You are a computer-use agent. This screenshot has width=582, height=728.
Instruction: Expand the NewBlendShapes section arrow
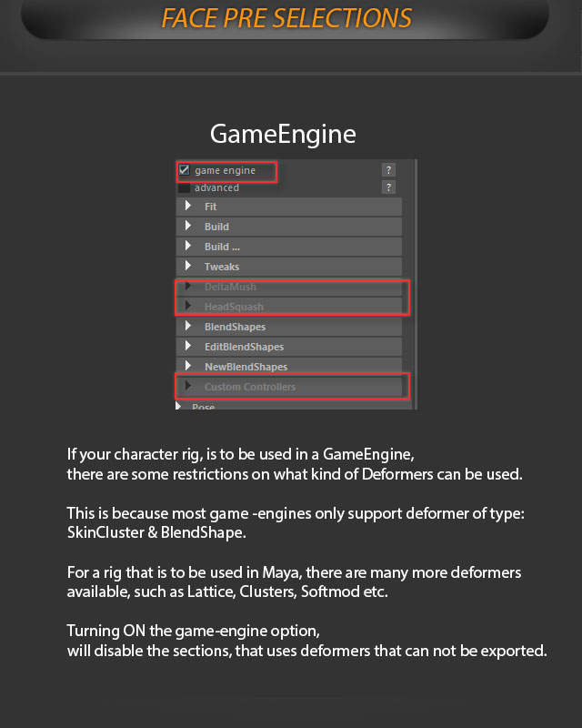click(188, 366)
